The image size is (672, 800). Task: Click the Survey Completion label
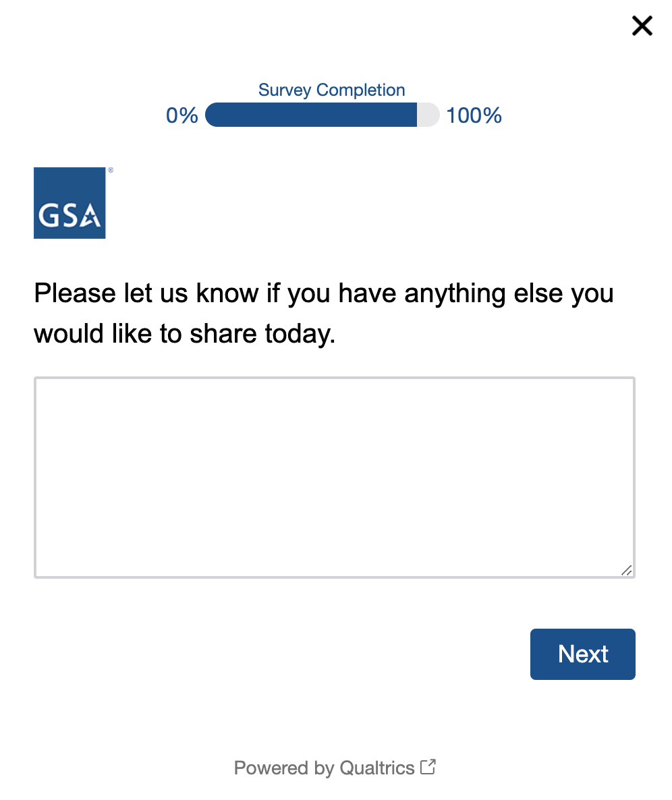pos(331,90)
